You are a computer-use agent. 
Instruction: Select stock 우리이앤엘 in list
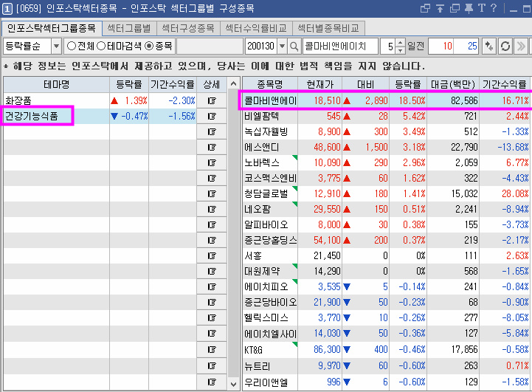(386, 382)
